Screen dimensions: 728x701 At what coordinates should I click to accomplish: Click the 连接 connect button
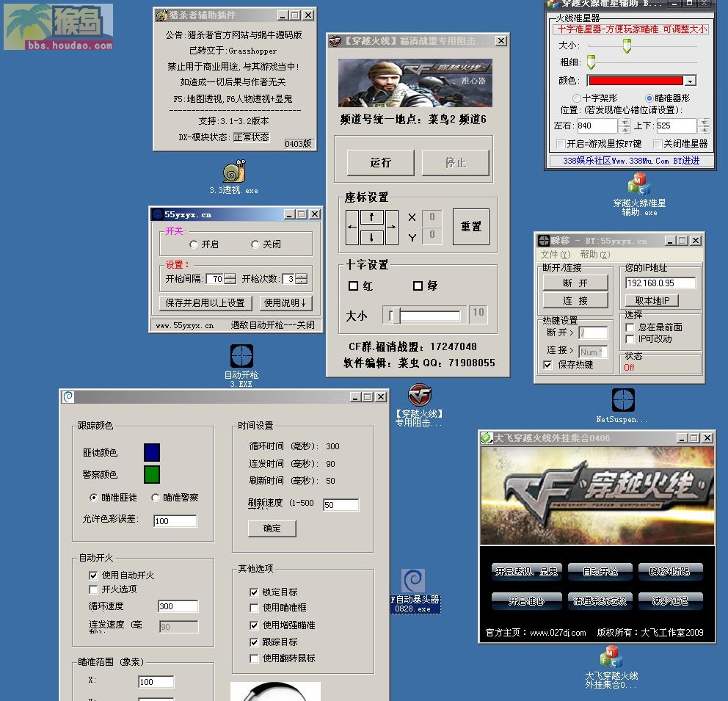pos(575,300)
